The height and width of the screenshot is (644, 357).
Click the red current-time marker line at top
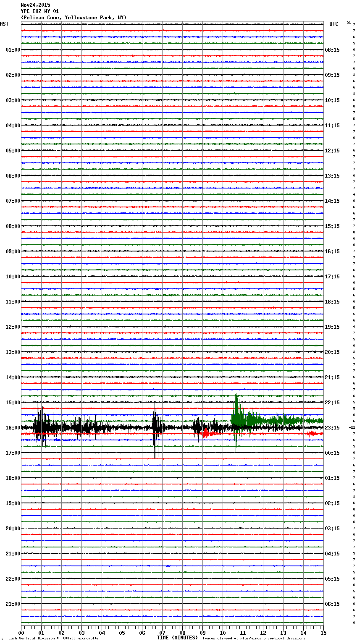269,15
